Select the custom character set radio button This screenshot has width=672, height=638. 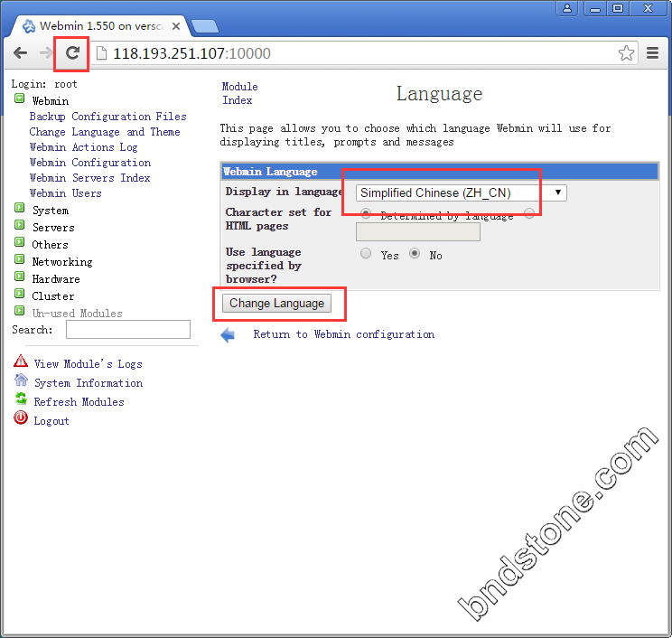pos(529,213)
